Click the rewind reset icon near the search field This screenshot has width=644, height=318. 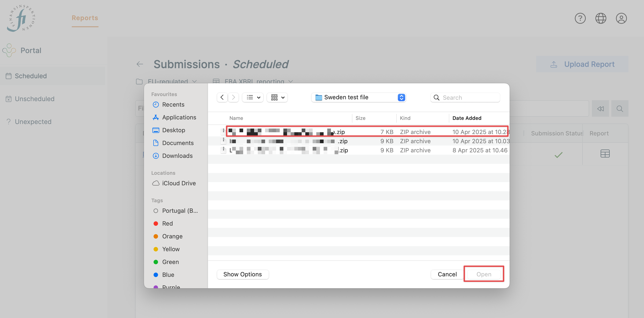tap(601, 108)
